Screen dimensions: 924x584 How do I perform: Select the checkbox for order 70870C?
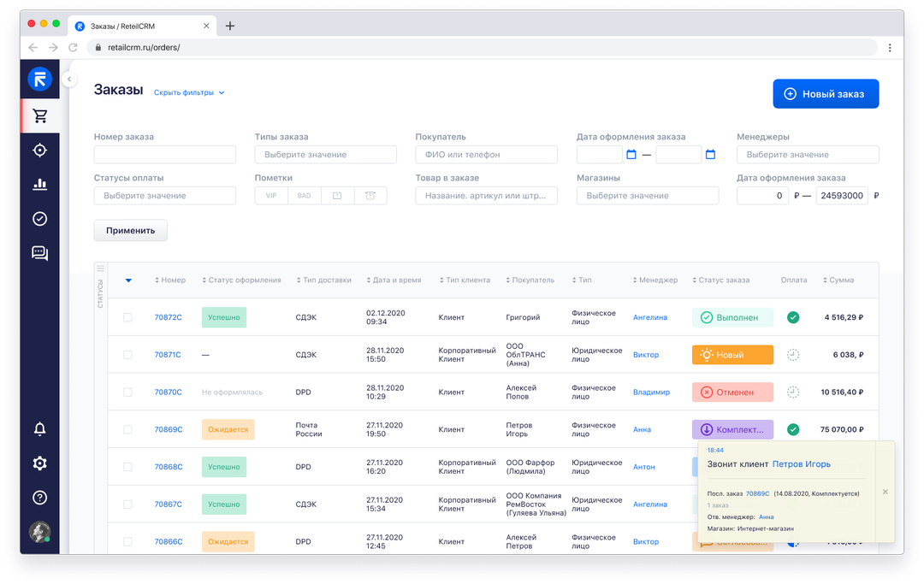click(x=127, y=392)
